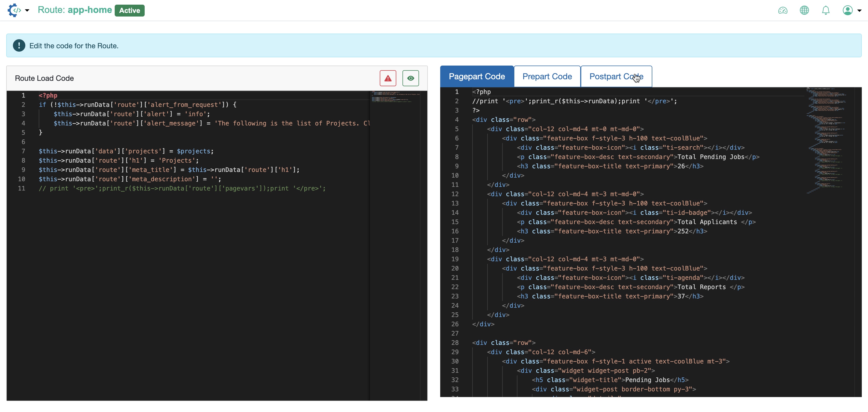Click the app-home route title link
This screenshot has width=868, height=412.
[x=90, y=10]
